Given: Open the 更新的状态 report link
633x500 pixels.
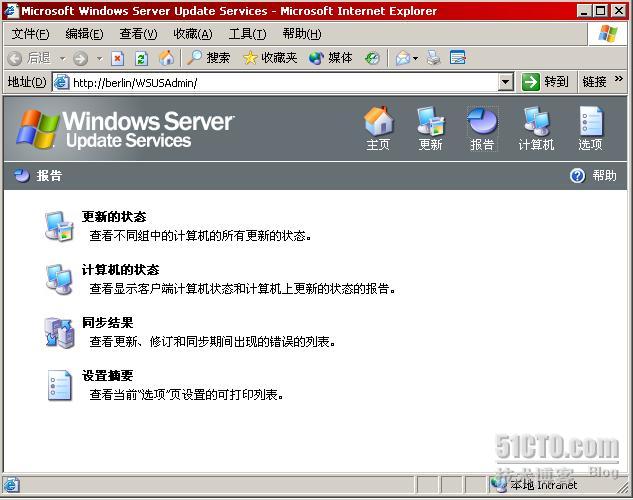Looking at the screenshot, I should click(114, 217).
